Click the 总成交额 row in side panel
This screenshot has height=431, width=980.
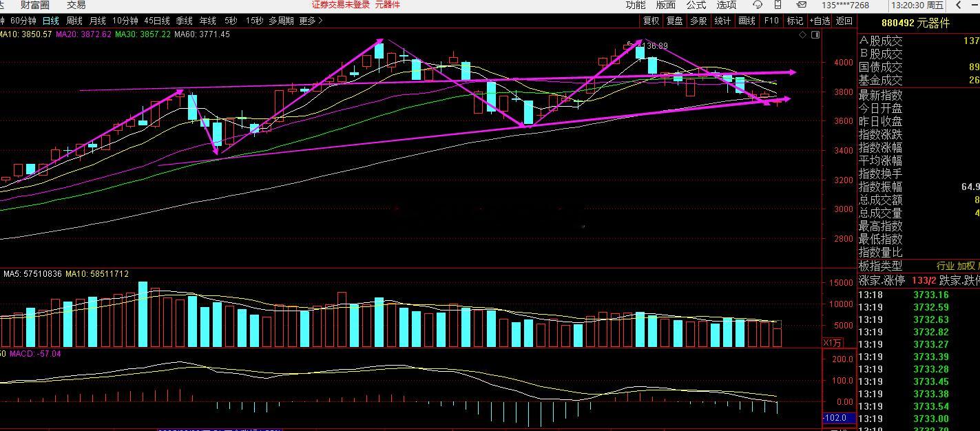pyautogui.click(x=919, y=200)
